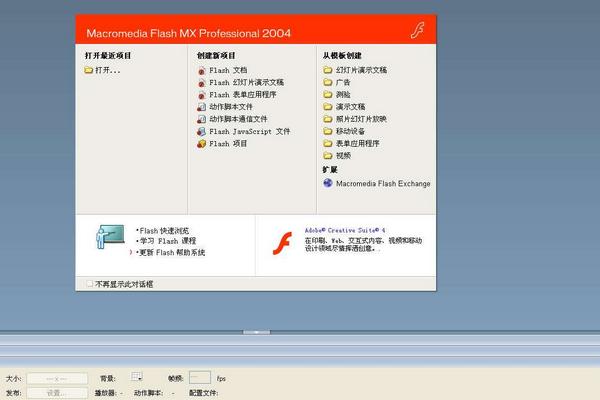Image resolution: width=600 pixels, height=400 pixels.
Task: Enable the 不再显示此对话框 checkbox
Action: 90,284
